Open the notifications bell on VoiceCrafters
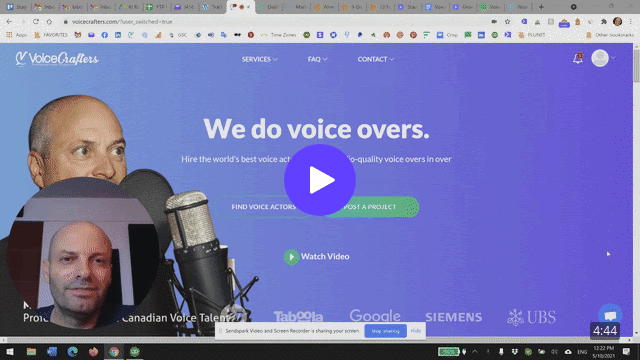Viewport: 640px width, 360px height. coord(577,59)
